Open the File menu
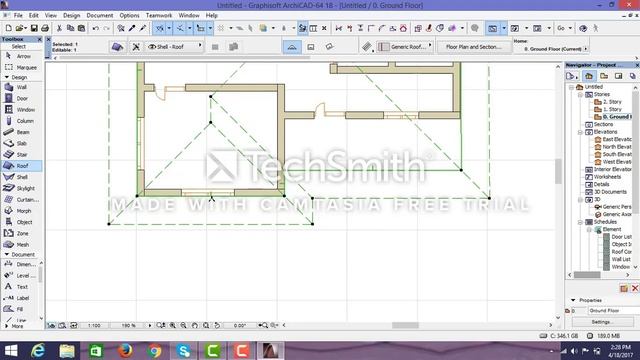 18,16
